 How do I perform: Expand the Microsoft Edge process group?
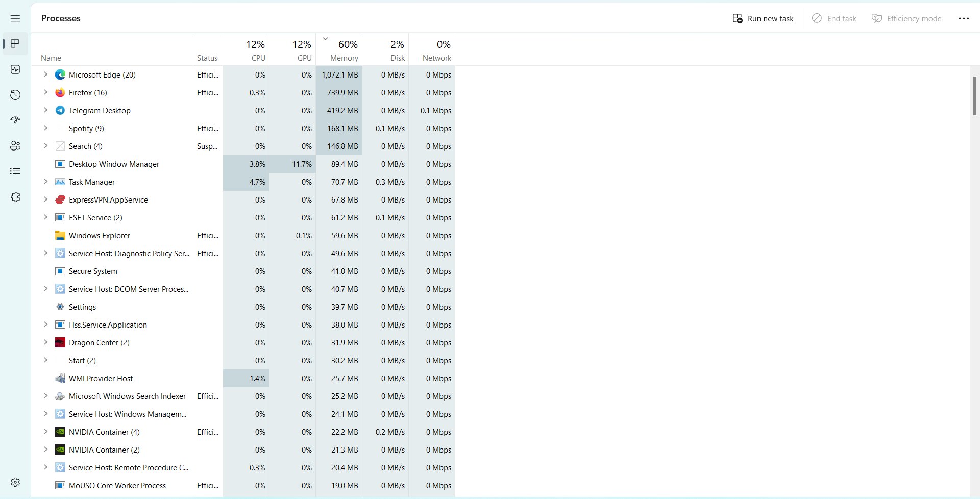(45, 74)
